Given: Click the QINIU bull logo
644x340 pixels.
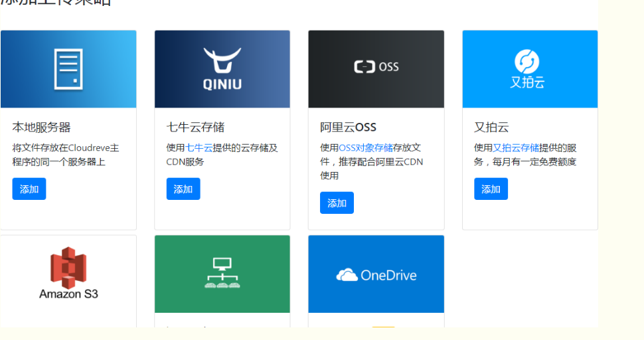Looking at the screenshot, I should tap(222, 68).
